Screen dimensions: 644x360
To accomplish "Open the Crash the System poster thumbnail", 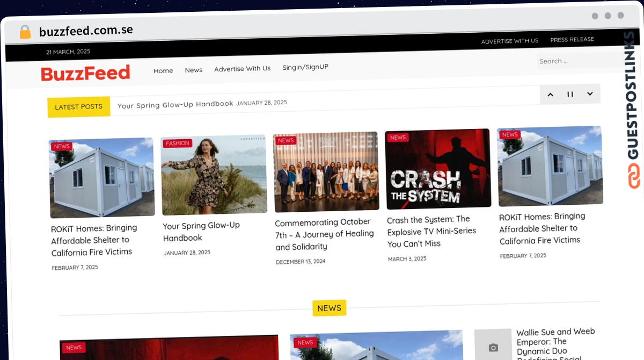I will pyautogui.click(x=438, y=169).
